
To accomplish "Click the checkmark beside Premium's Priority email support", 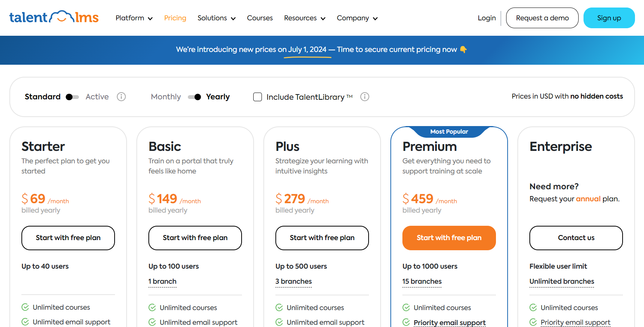I will 406,322.
